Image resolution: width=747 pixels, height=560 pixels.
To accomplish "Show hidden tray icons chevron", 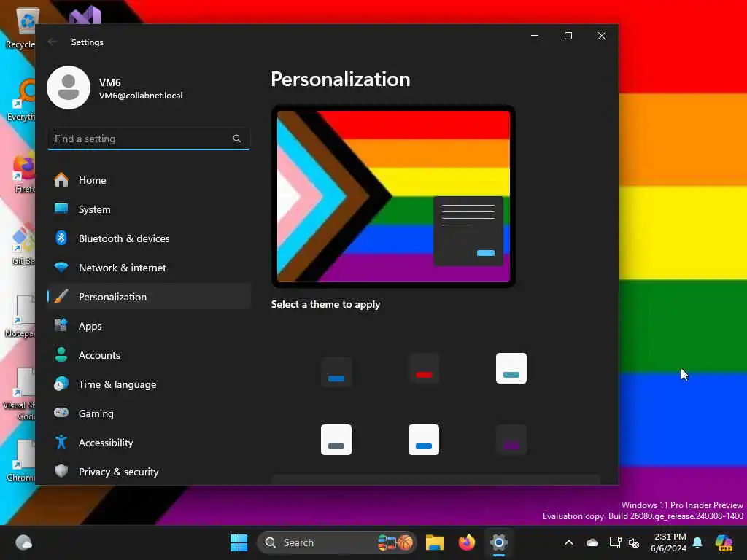I will [x=569, y=542].
